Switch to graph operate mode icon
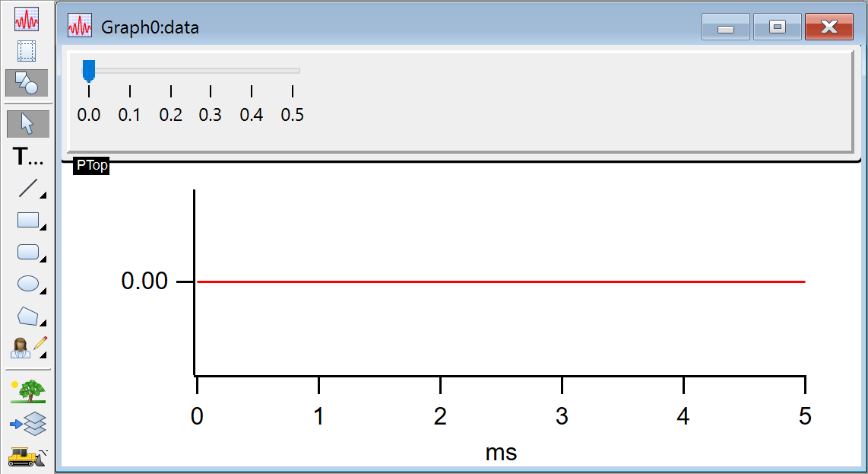The width and height of the screenshot is (868, 474). 27,18
